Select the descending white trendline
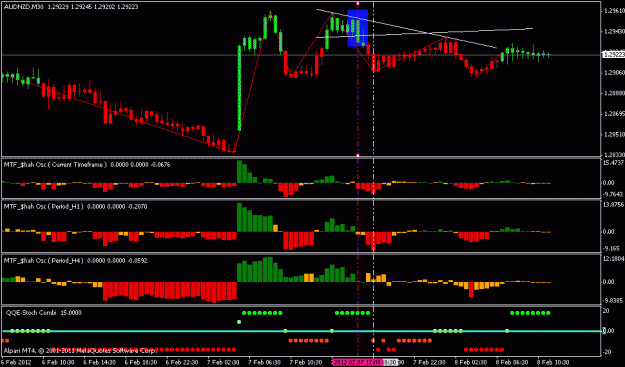 [x=407, y=28]
